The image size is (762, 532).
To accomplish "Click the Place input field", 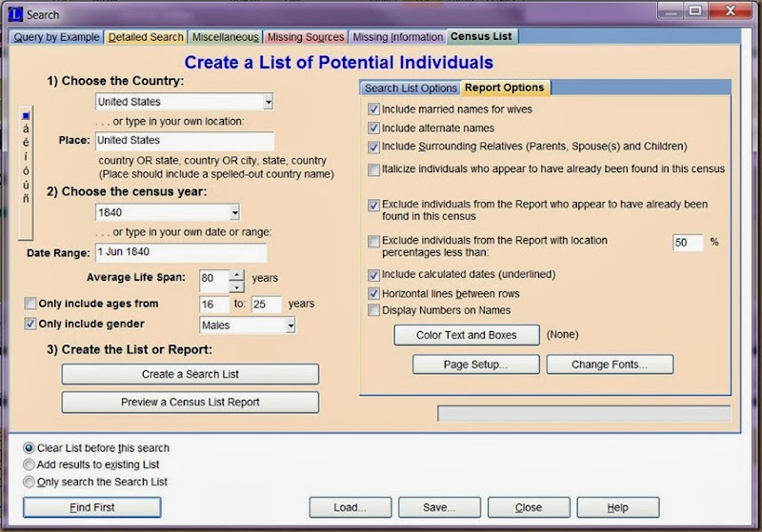I will point(185,140).
